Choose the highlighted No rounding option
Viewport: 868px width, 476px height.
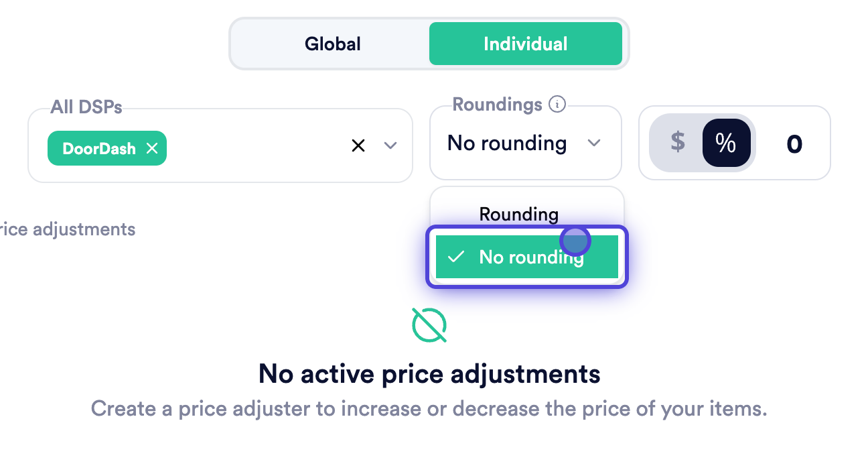(527, 257)
